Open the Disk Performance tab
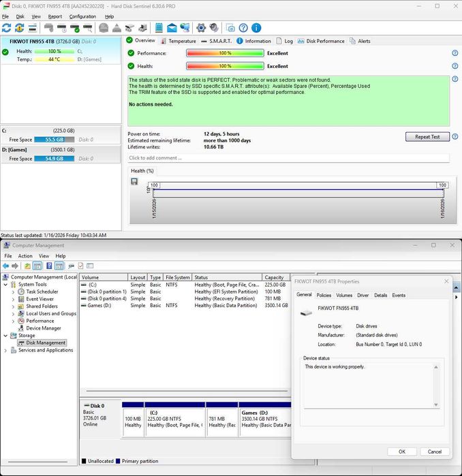Screen dimensions: 462x476 coord(321,41)
